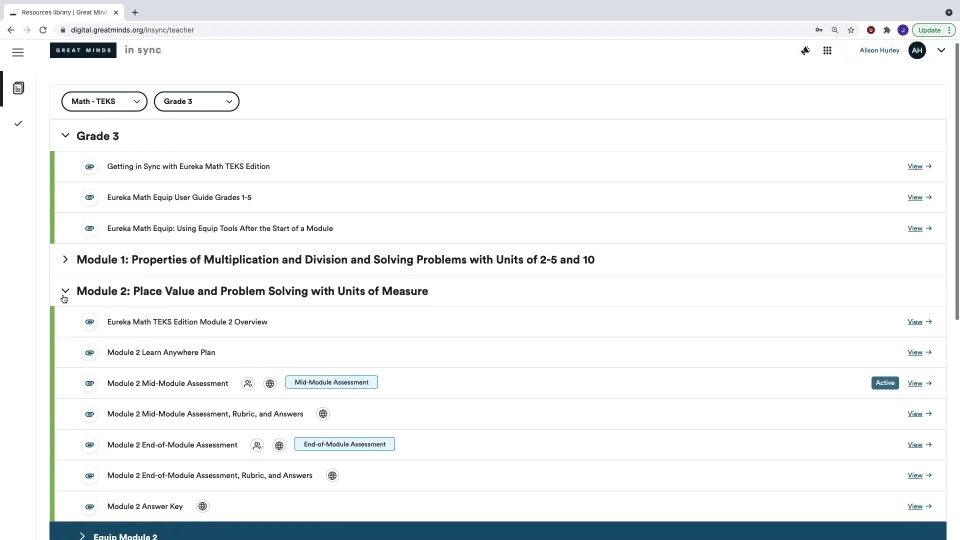960x540 pixels.
Task: Click the End-of-Module Assessment tag
Action: click(344, 444)
